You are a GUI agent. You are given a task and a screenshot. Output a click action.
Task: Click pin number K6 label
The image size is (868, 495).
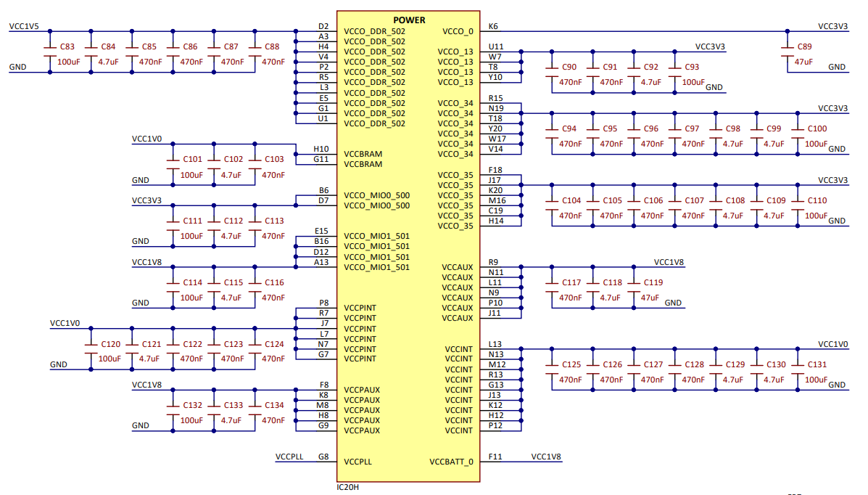point(493,26)
